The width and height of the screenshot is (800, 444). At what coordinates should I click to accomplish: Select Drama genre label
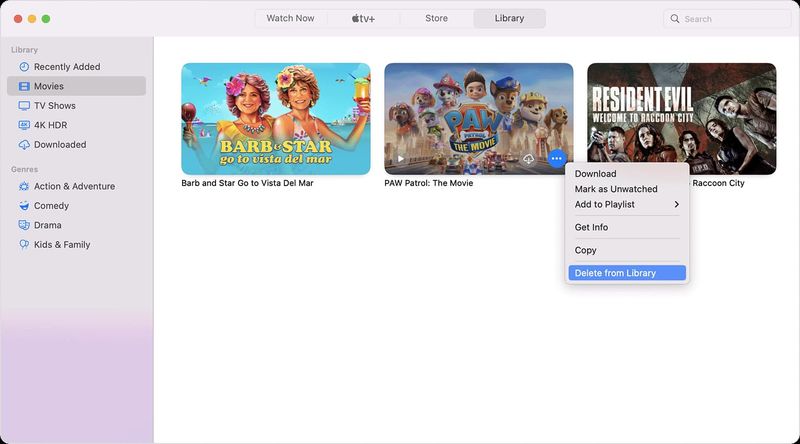[x=47, y=225]
